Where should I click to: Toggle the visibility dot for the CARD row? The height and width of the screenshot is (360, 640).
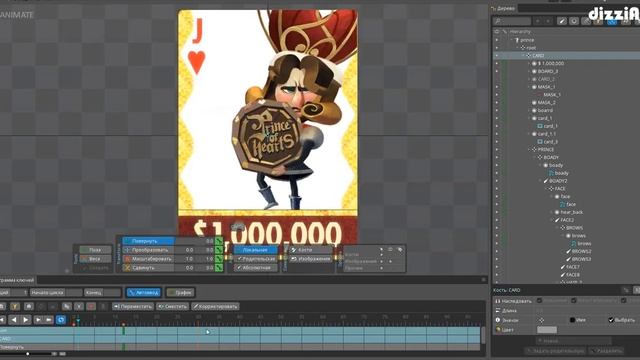click(497, 56)
